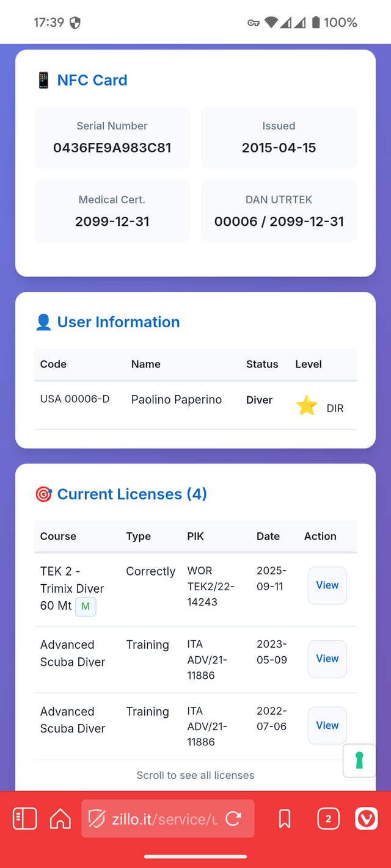Tap the Serial Number card
The image size is (391, 868).
[x=112, y=138]
